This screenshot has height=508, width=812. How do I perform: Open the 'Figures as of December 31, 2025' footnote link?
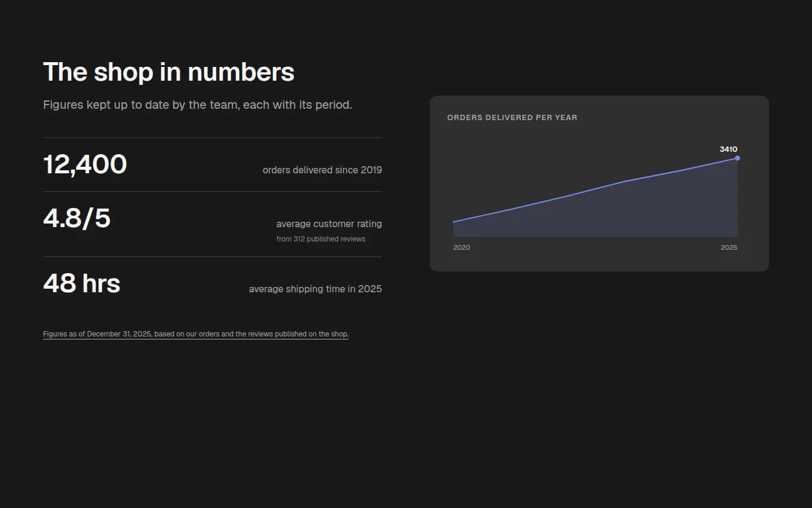(x=196, y=334)
